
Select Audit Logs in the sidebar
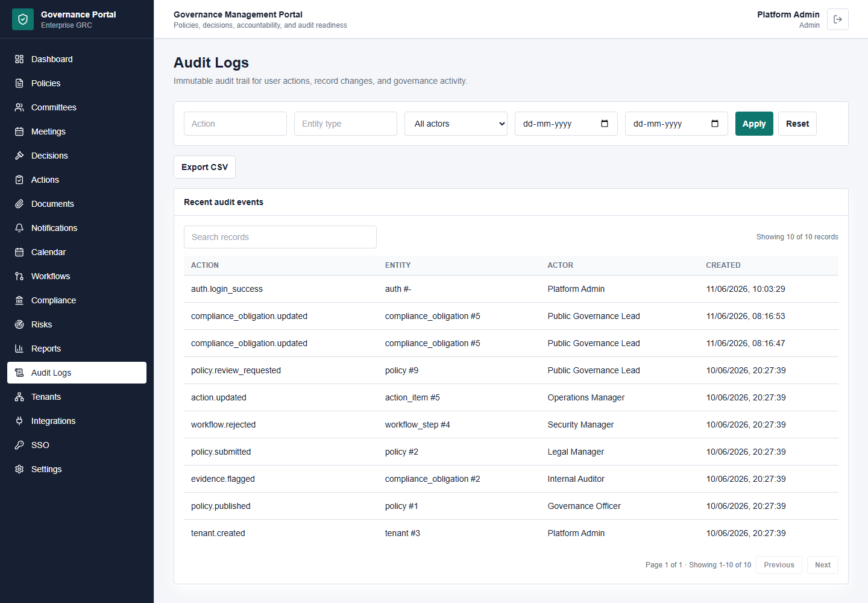(77, 373)
